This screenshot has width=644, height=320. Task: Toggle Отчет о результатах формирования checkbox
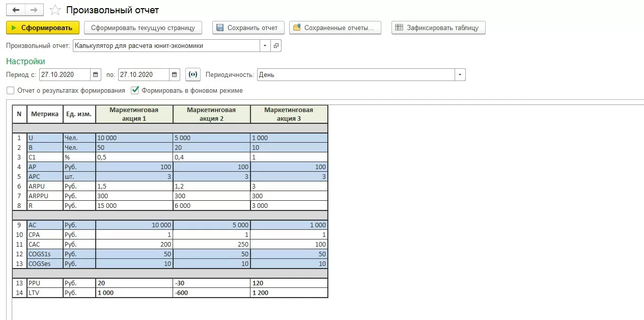pyautogui.click(x=10, y=90)
